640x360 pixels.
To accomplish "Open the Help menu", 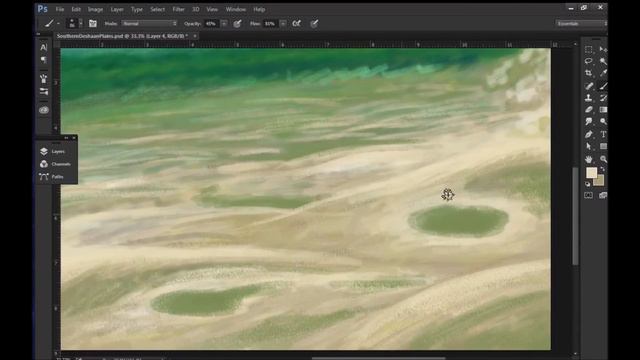I will point(259,9).
